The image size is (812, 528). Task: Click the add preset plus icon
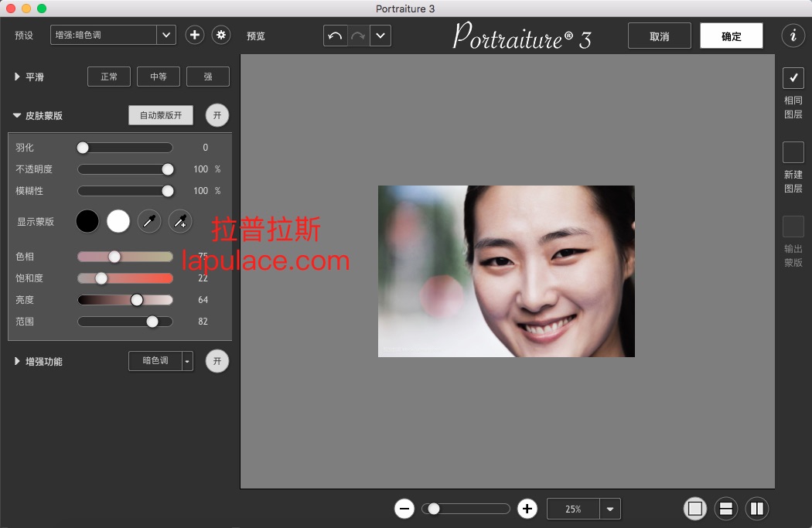[x=195, y=35]
